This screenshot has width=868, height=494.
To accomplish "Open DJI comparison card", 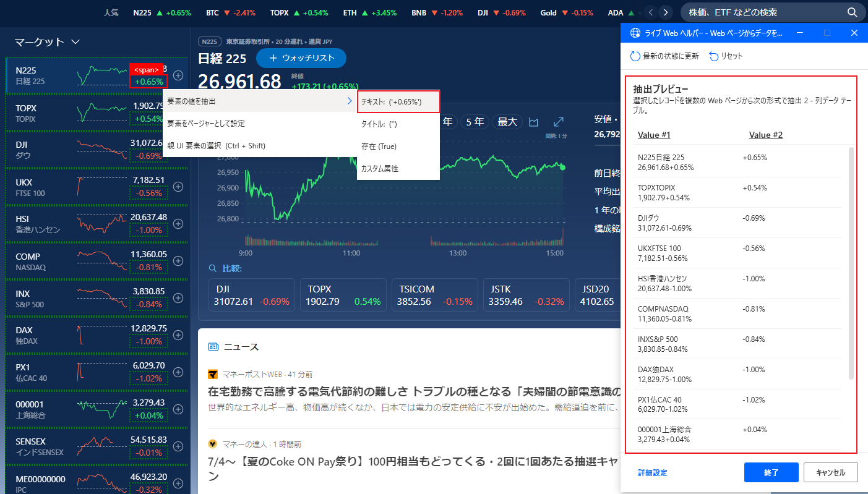I will [252, 296].
